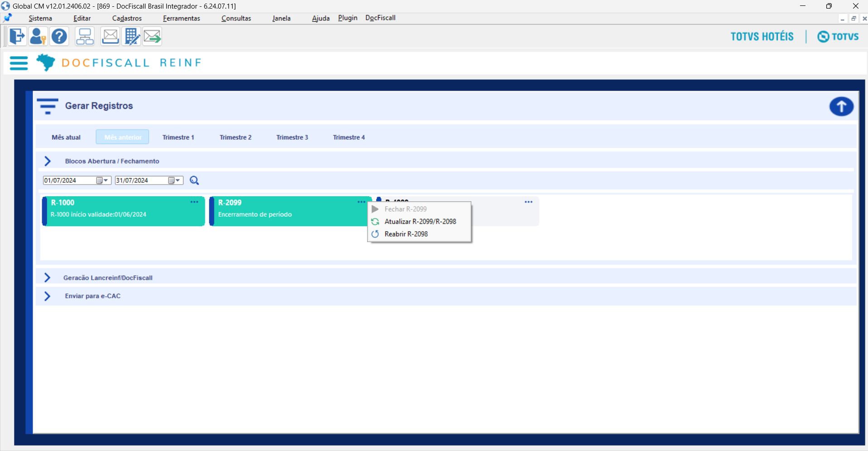This screenshot has width=868, height=451.
Task: Choose Atualizar R-2099/R-2098 in context menu
Action: tap(419, 222)
